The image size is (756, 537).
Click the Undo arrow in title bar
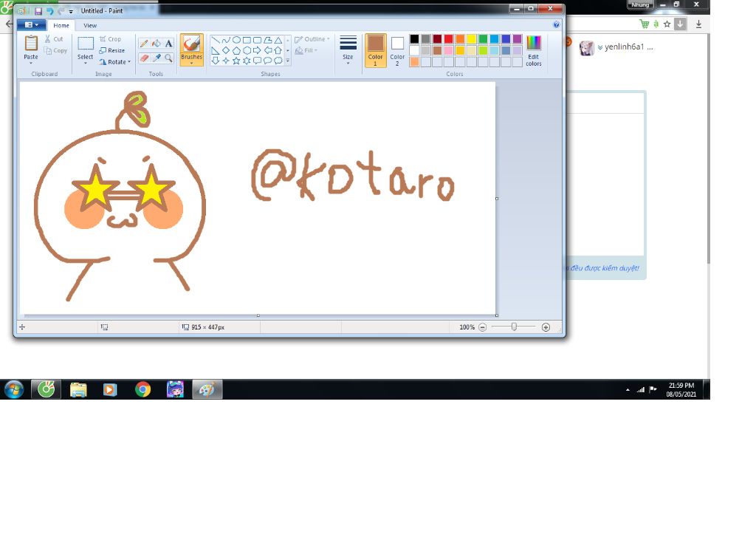click(49, 10)
